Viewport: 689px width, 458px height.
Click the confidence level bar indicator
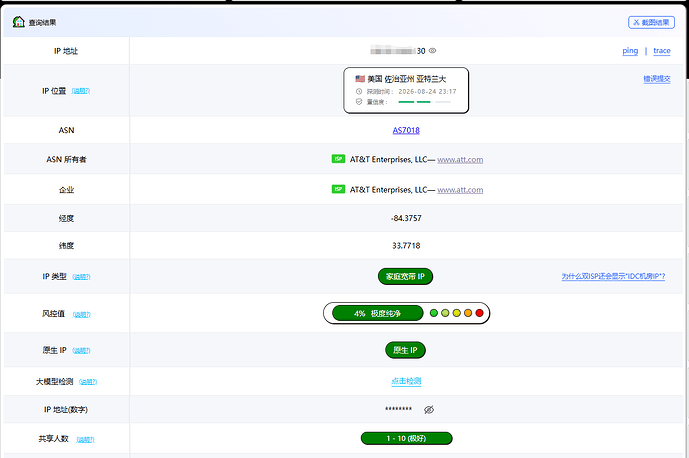click(424, 102)
